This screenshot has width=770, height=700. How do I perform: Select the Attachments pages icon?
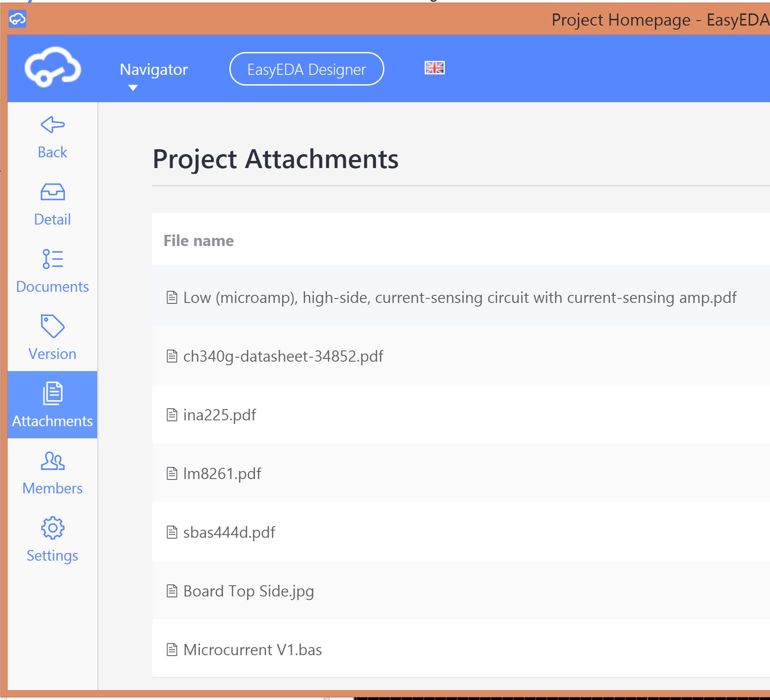[52, 393]
